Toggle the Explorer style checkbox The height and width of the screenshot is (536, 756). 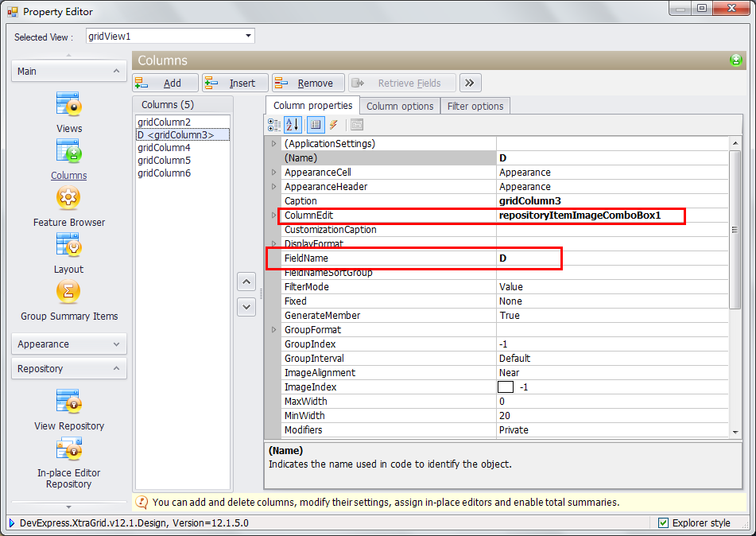click(x=664, y=523)
